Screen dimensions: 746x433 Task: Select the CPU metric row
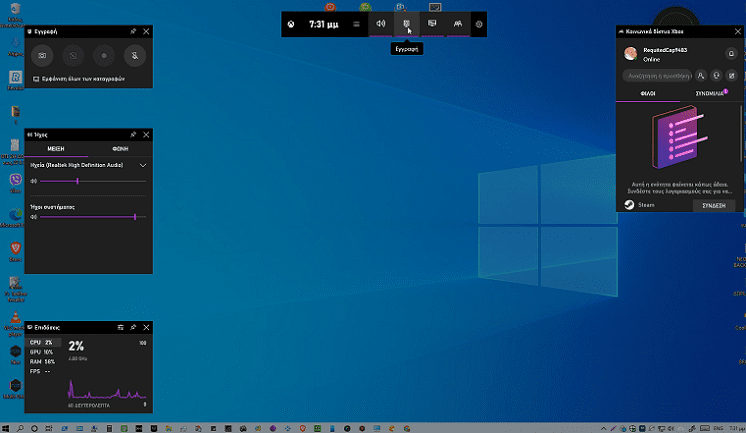point(43,343)
